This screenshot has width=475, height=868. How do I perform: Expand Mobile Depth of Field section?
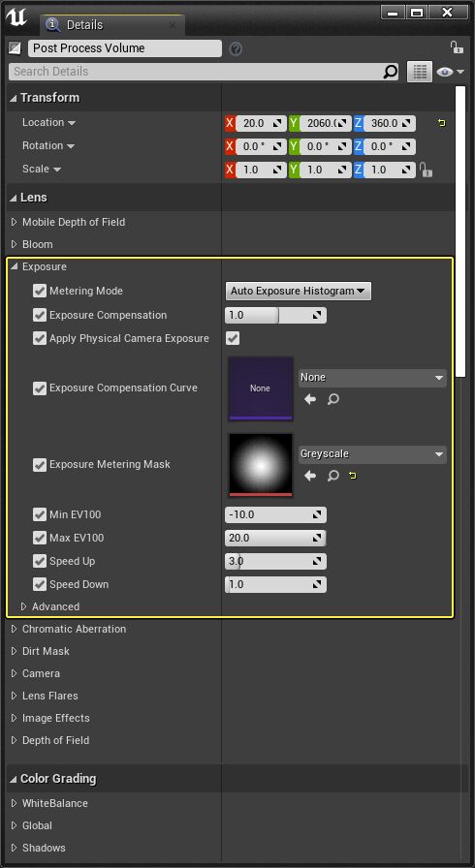[x=14, y=223]
